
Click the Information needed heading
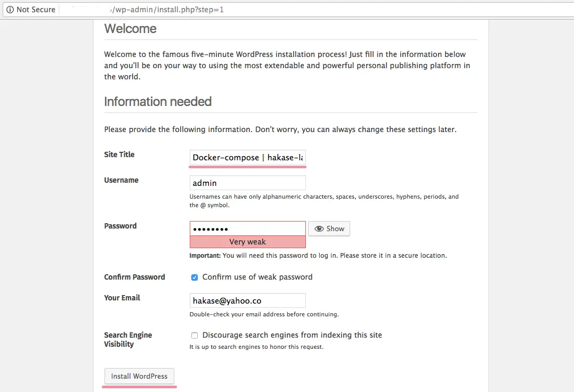click(158, 101)
